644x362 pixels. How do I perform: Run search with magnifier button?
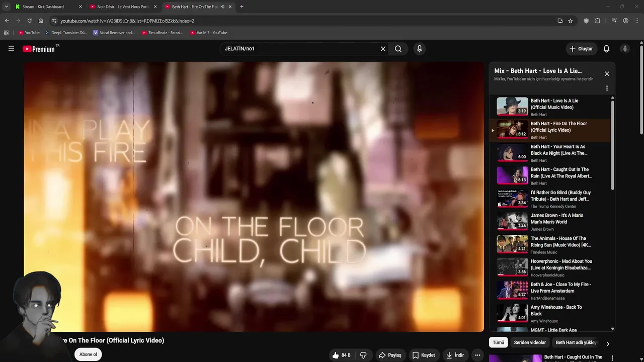(x=398, y=49)
